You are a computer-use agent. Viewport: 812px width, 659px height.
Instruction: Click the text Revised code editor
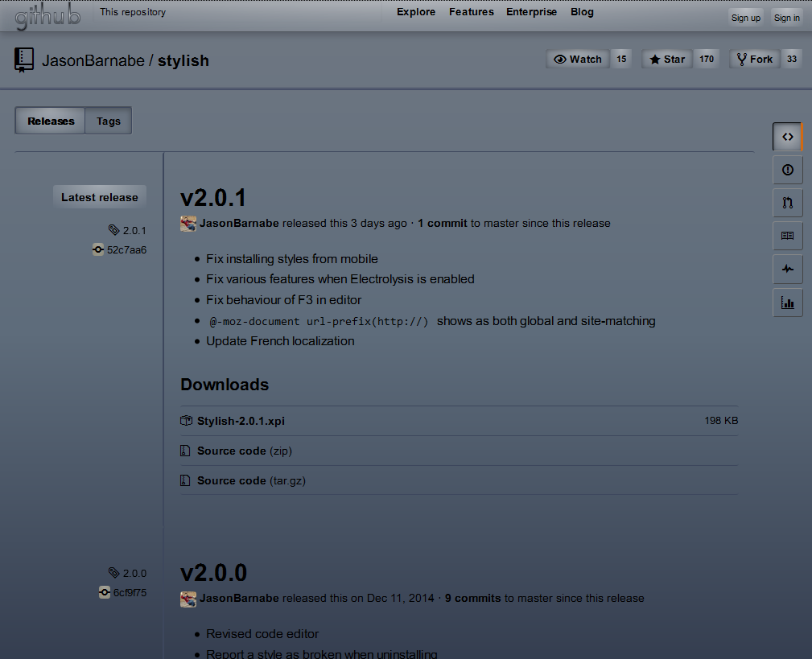[262, 633]
